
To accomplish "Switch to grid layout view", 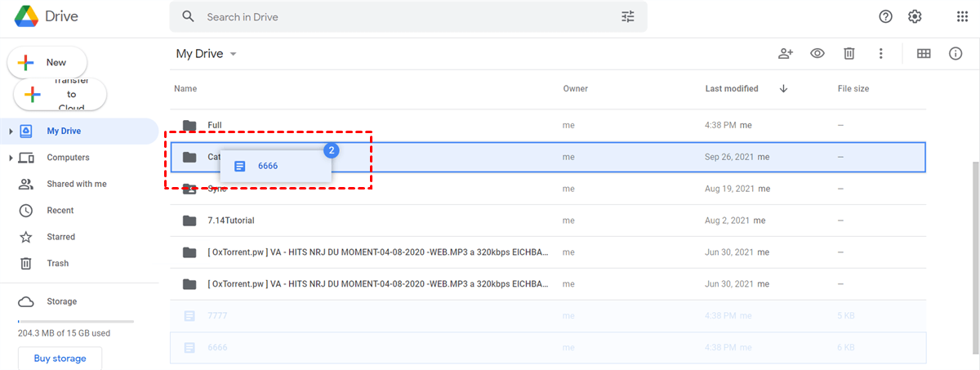I will 924,54.
